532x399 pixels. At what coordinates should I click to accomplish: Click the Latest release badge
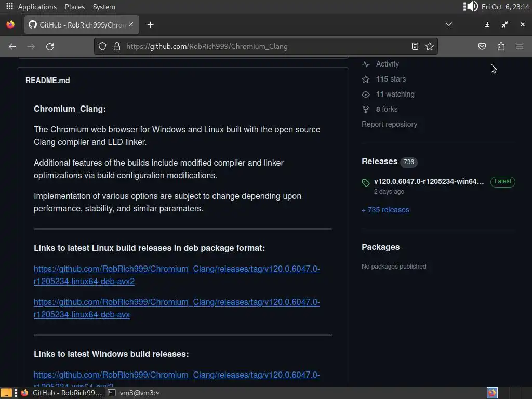click(502, 181)
